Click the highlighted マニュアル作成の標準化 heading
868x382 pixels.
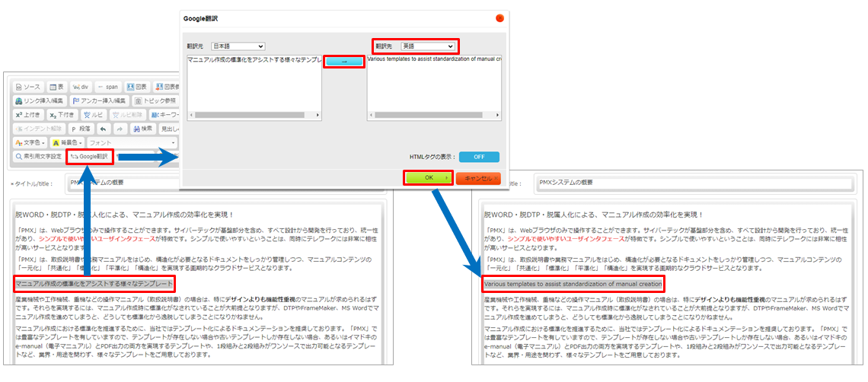pyautogui.click(x=94, y=284)
